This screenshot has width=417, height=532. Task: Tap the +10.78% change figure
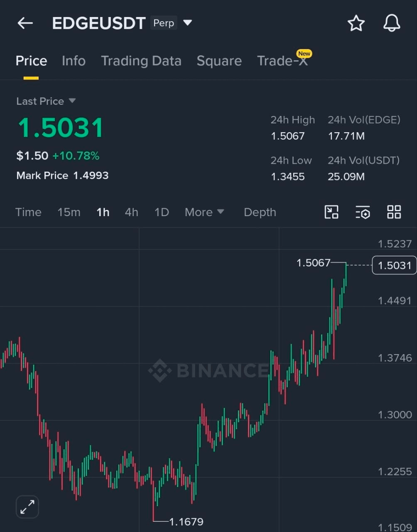76,156
